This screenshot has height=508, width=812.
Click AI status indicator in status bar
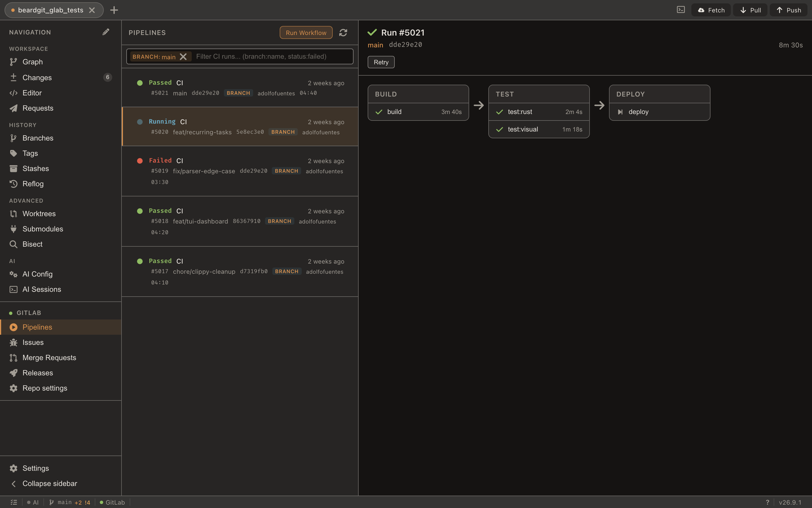point(33,502)
